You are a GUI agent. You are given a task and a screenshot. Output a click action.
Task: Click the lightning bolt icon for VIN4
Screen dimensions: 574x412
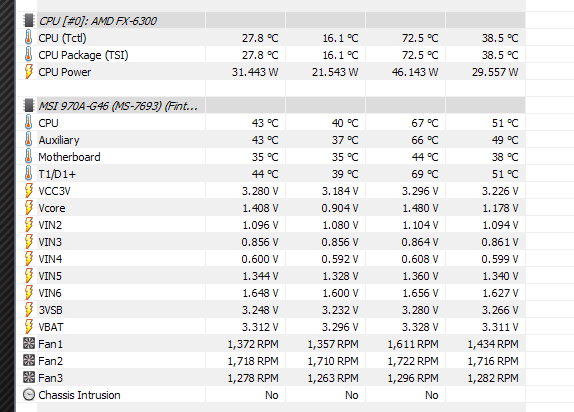pos(29,259)
